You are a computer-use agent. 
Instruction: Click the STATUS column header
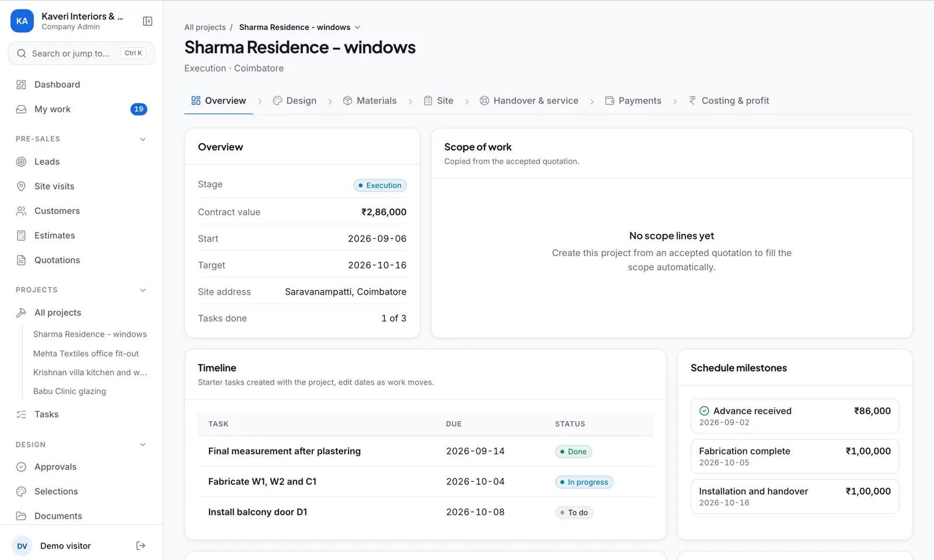click(x=570, y=424)
